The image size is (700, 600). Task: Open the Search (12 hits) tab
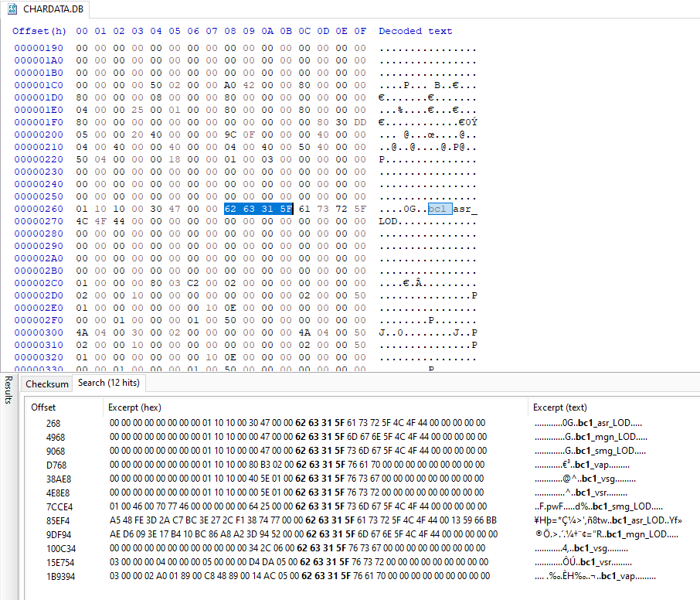(x=108, y=383)
